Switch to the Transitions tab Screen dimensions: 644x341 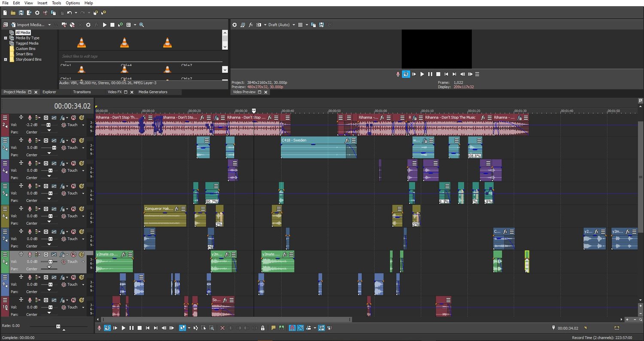[x=82, y=92]
